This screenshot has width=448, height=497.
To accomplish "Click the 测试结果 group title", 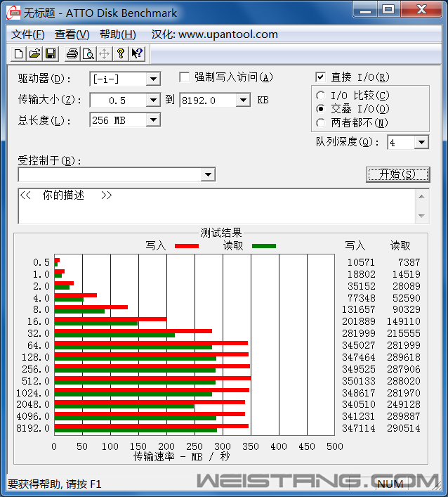I will coord(221,233).
